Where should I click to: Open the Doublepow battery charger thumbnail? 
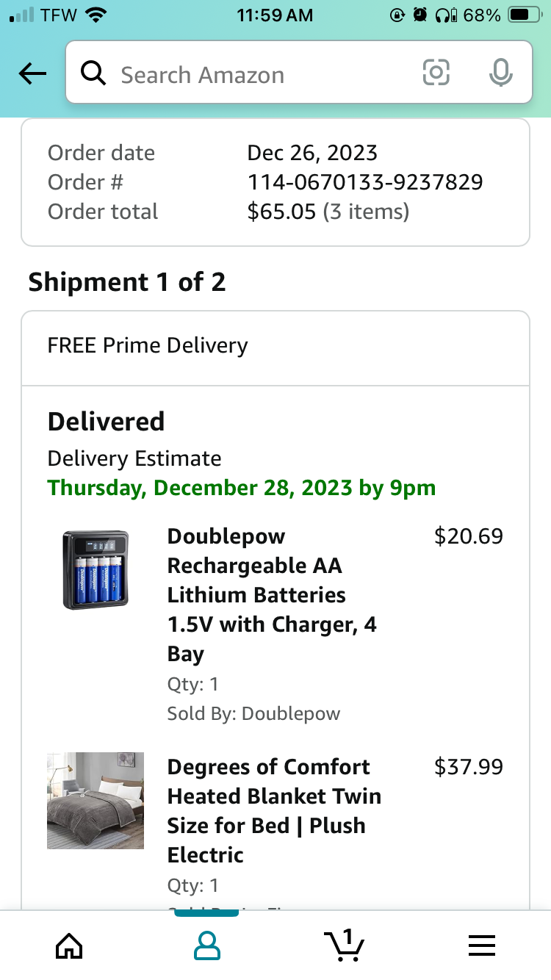(x=96, y=570)
